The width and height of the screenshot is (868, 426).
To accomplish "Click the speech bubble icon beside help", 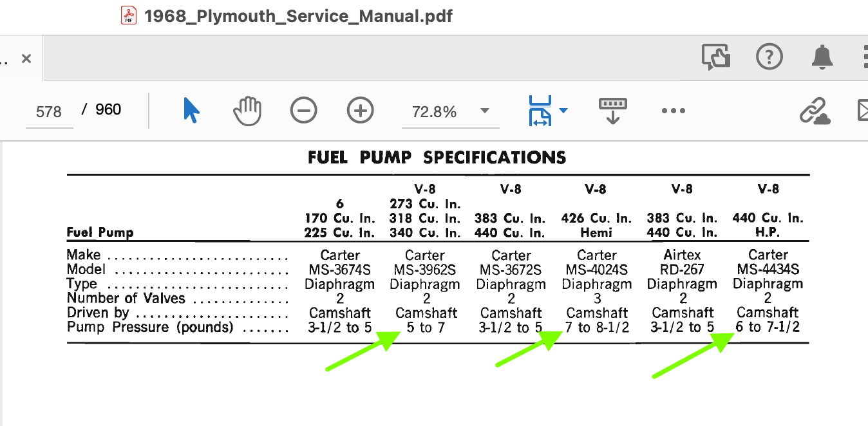I will (715, 58).
